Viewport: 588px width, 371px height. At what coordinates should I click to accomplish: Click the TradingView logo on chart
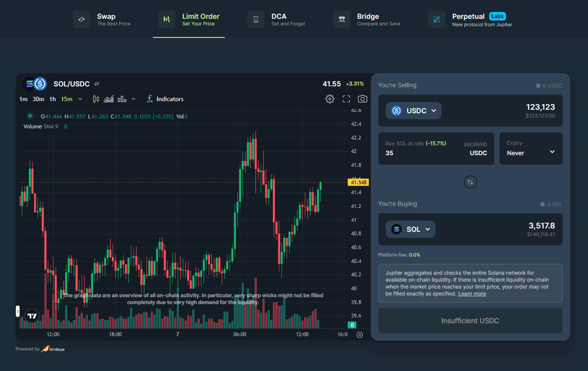[x=32, y=316]
